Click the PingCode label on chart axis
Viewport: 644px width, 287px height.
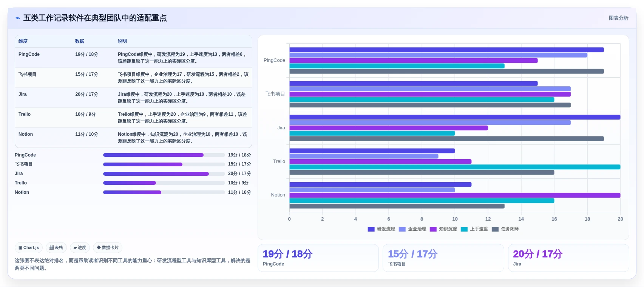coord(274,60)
